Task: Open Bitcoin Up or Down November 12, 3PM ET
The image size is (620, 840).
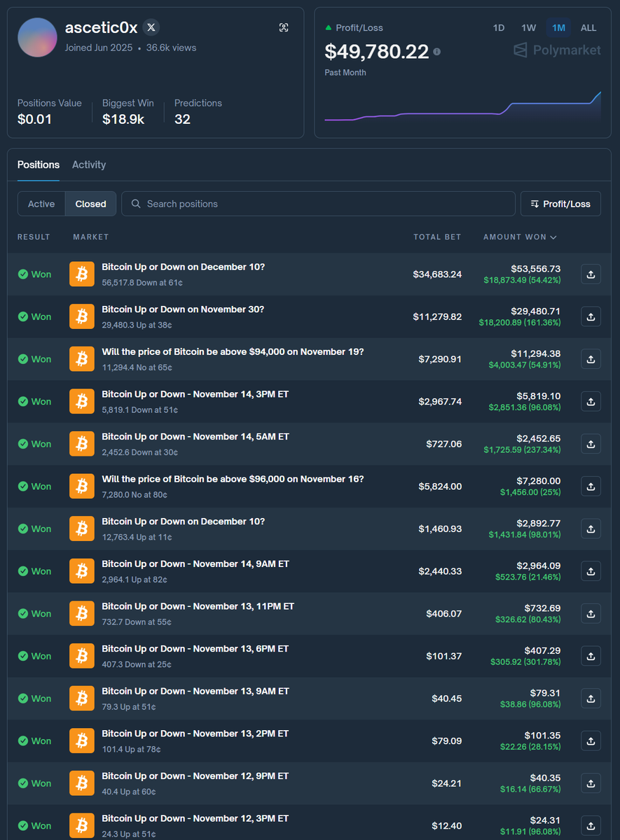Action: [195, 818]
